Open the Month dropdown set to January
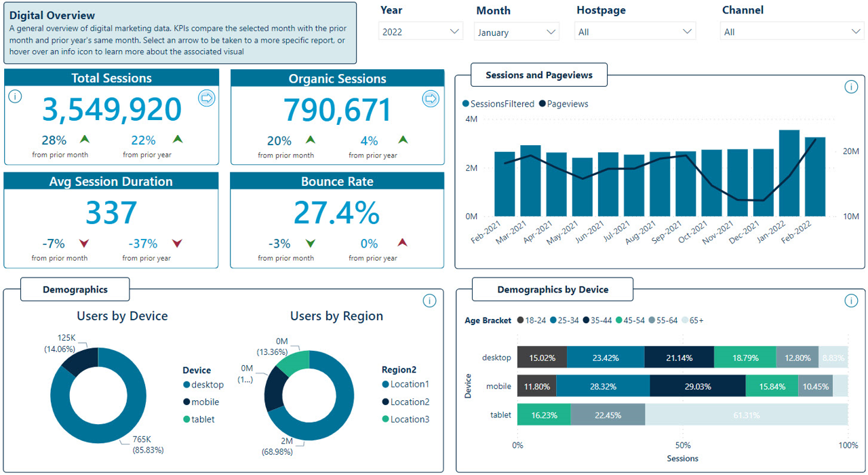This screenshot has height=475, width=868. click(517, 32)
